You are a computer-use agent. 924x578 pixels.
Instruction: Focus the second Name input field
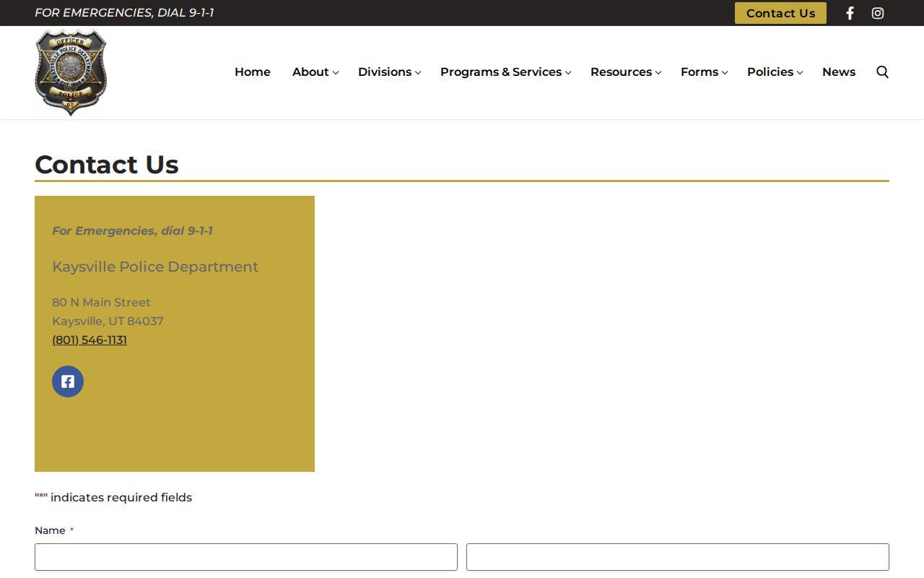pyautogui.click(x=678, y=557)
